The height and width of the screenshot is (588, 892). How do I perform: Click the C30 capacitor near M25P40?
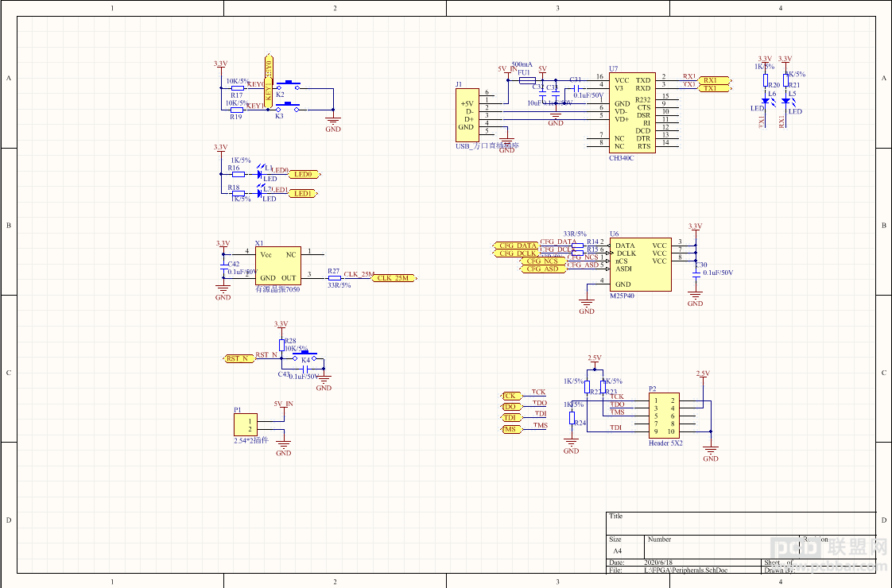pyautogui.click(x=695, y=273)
